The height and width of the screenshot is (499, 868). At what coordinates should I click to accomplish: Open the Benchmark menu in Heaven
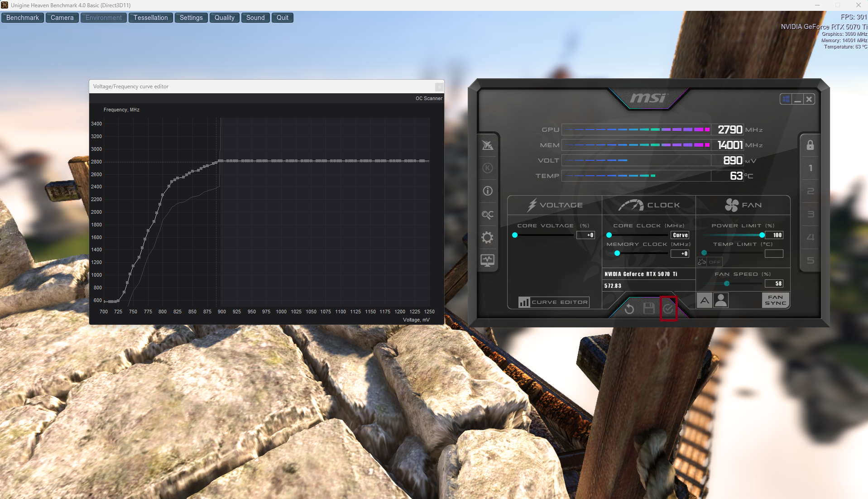pos(23,18)
